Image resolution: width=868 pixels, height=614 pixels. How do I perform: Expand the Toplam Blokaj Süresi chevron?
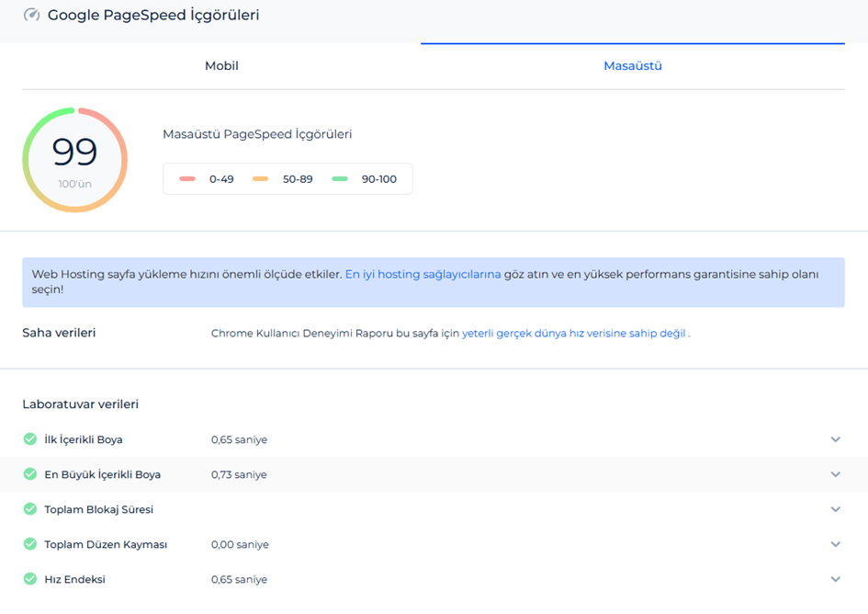tap(835, 509)
